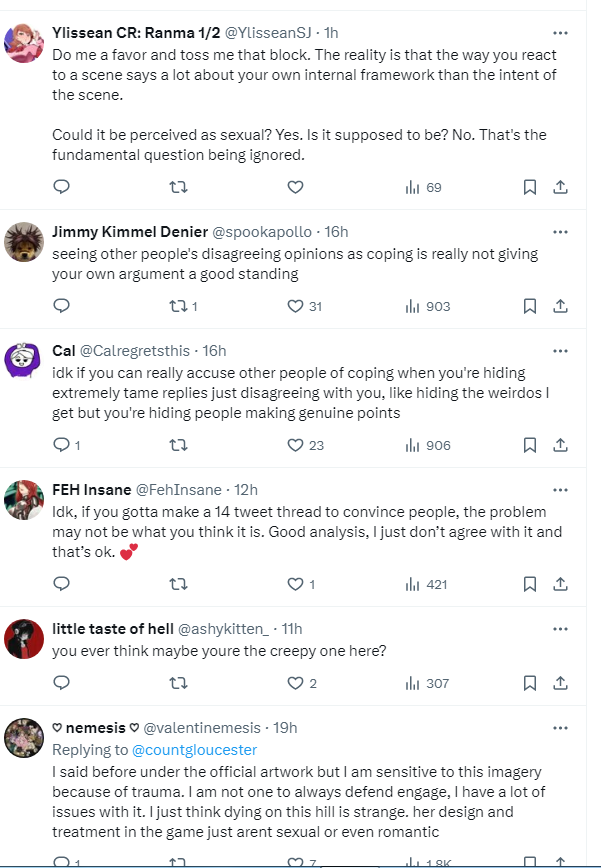Open the @countgloucester mention link
The image size is (601, 868).
coord(194,750)
